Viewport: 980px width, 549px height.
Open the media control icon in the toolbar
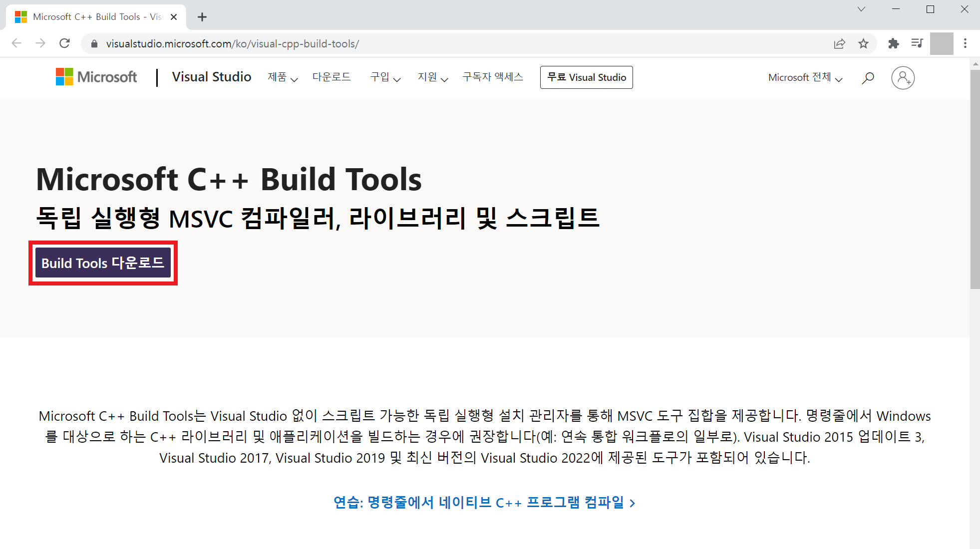point(917,43)
